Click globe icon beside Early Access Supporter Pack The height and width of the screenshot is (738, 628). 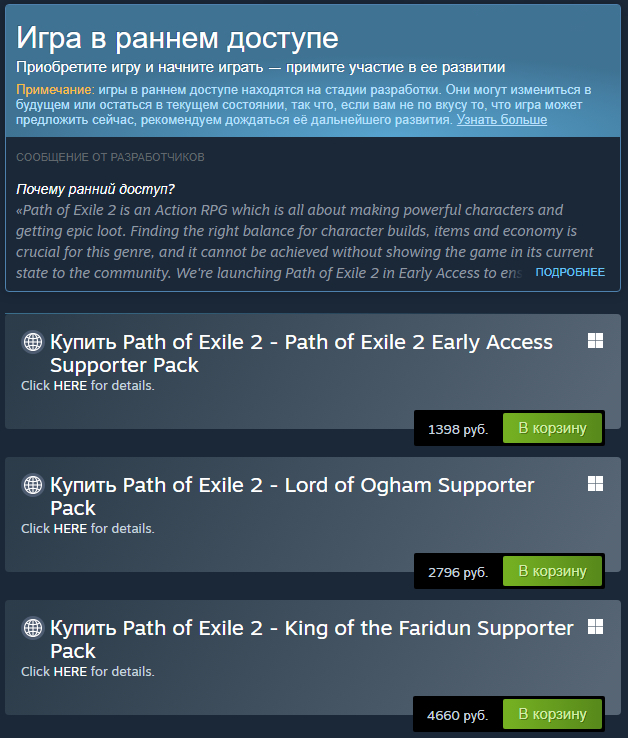33,342
